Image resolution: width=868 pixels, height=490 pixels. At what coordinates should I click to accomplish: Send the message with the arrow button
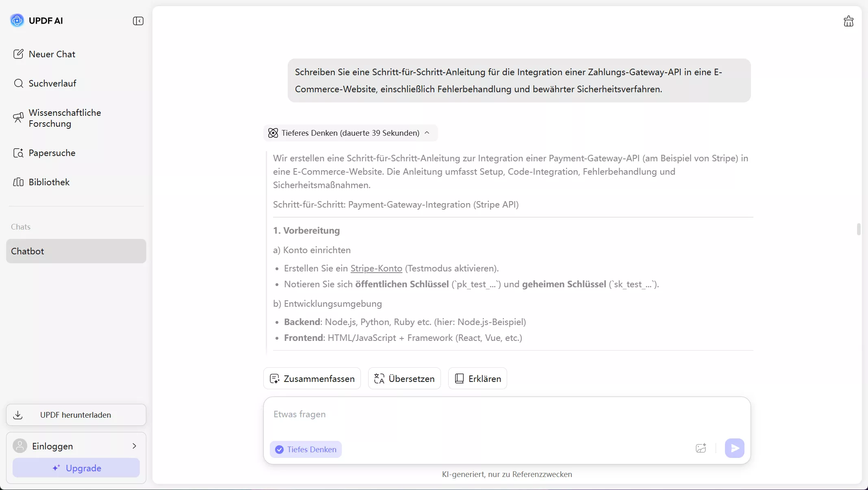[x=735, y=449]
